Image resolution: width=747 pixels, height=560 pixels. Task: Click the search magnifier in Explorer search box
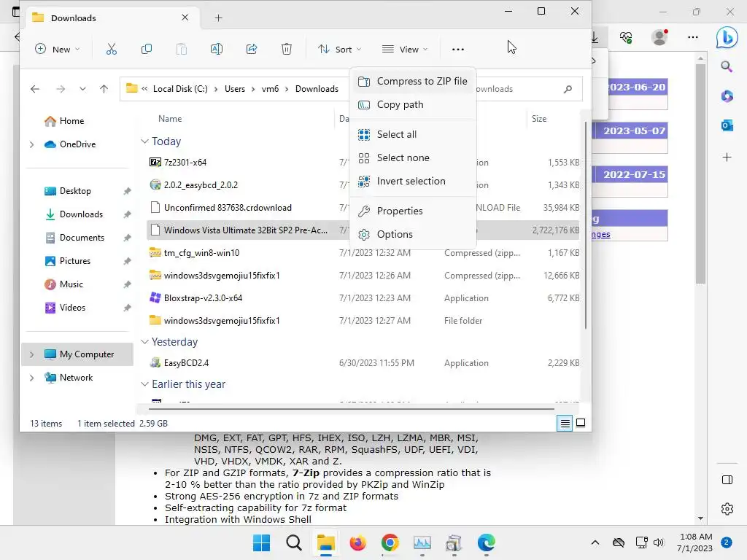[568, 89]
